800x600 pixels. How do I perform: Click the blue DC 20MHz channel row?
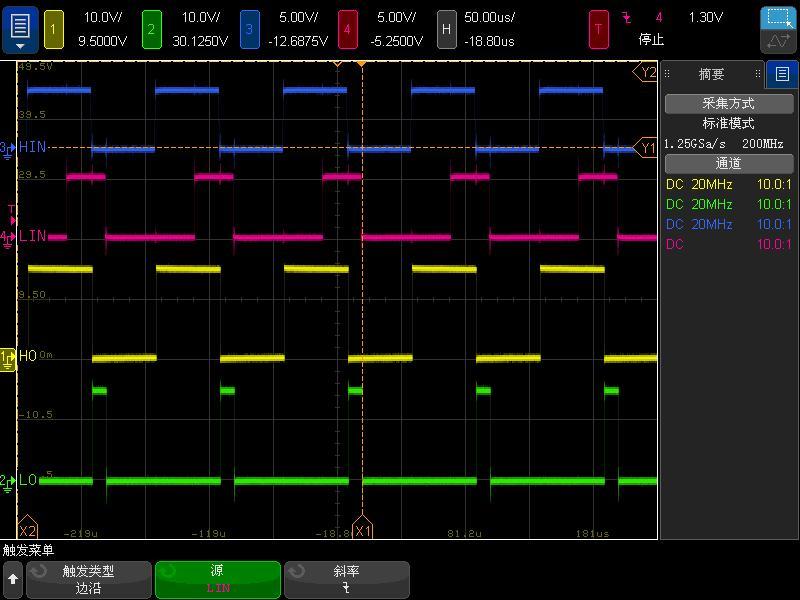point(729,224)
